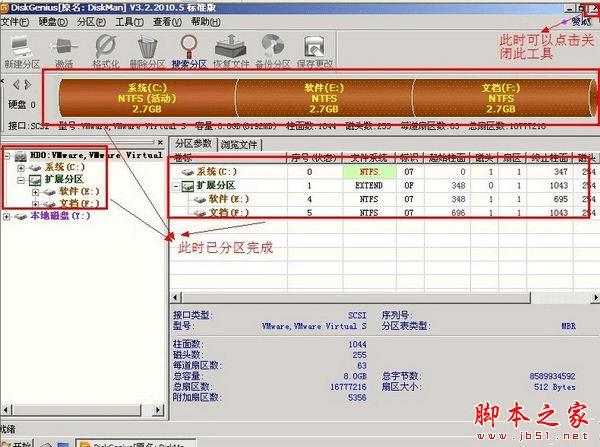Click the 赞助 link at top right
600x447 pixels.
pos(581,22)
